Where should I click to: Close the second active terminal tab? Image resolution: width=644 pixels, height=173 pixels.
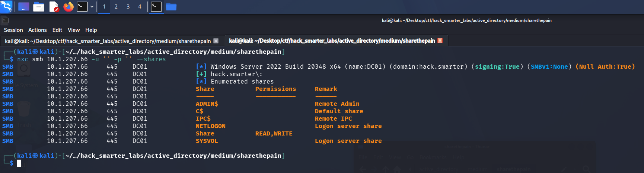coord(440,40)
